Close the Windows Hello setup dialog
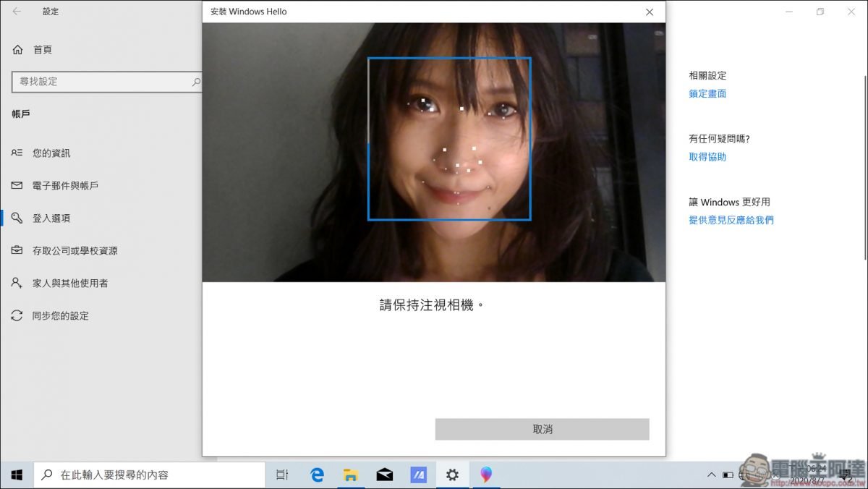Image resolution: width=868 pixels, height=489 pixels. click(x=649, y=12)
